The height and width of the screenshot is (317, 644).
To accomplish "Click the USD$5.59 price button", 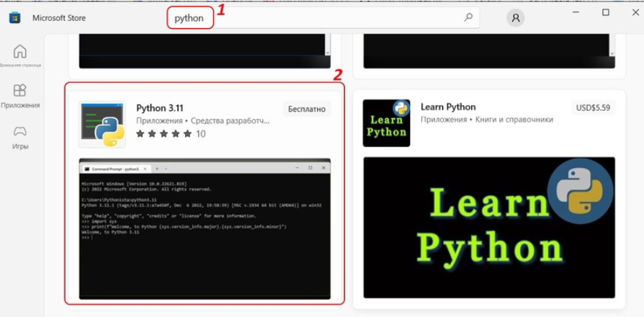I will (x=593, y=108).
